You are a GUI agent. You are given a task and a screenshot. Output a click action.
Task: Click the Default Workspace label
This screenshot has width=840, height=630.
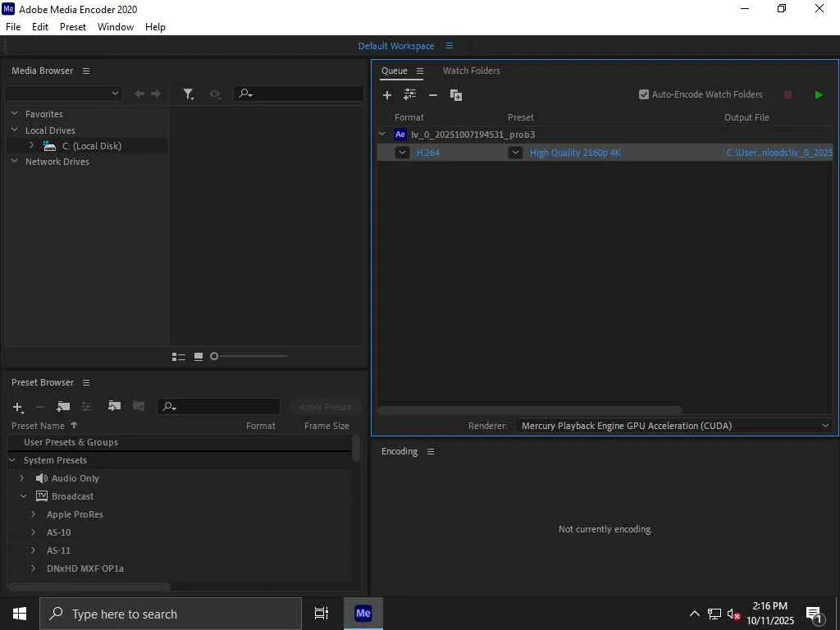(x=396, y=46)
